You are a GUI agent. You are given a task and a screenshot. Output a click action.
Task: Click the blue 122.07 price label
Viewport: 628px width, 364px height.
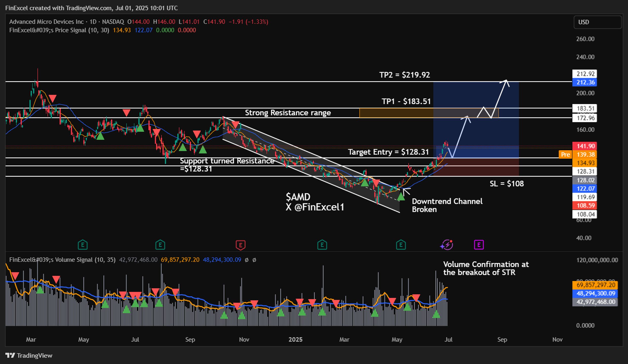[x=584, y=189]
